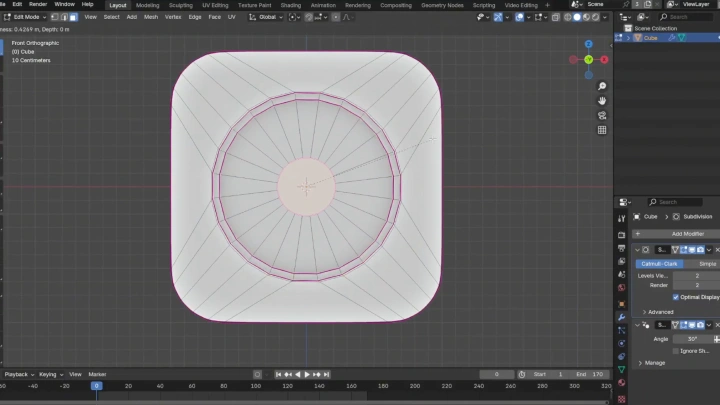Image resolution: width=720 pixels, height=405 pixels.
Task: Select solid viewport shading mode
Action: click(x=579, y=17)
